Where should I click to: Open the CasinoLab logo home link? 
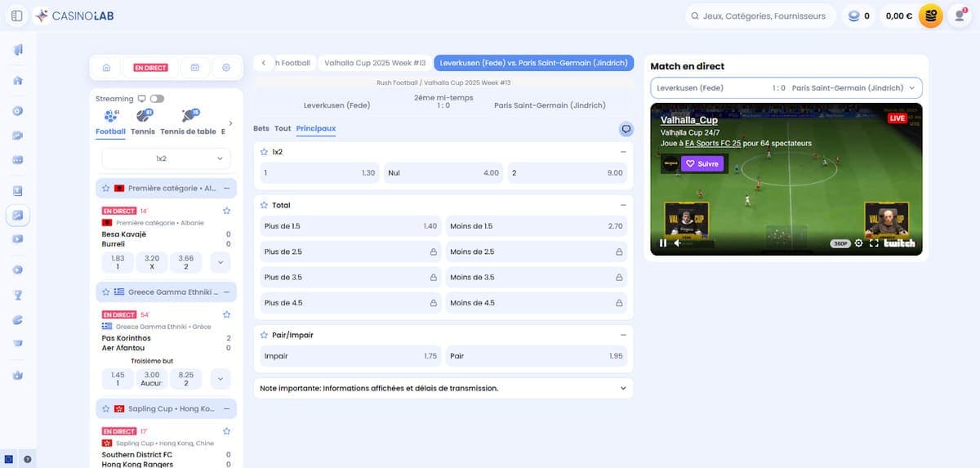click(x=73, y=16)
